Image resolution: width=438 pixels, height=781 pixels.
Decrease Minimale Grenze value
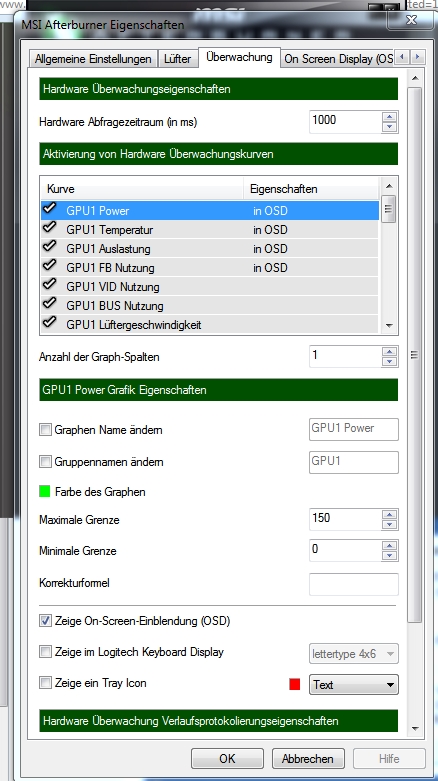pyautogui.click(x=390, y=556)
